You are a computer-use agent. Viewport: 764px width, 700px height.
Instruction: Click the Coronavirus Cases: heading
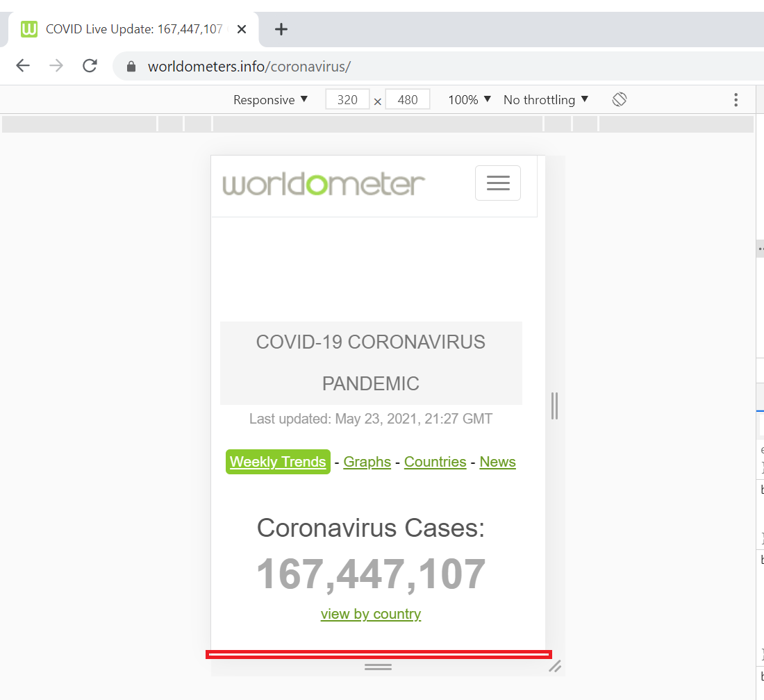(x=371, y=528)
